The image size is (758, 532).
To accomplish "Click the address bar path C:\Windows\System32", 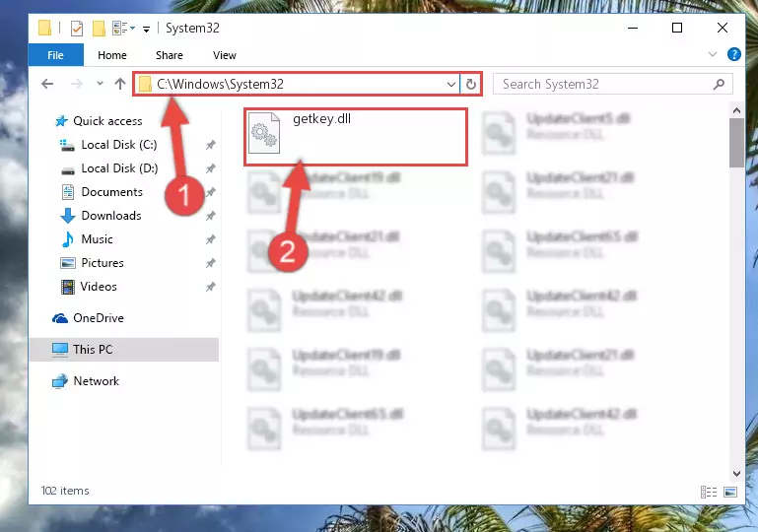I will [x=220, y=84].
